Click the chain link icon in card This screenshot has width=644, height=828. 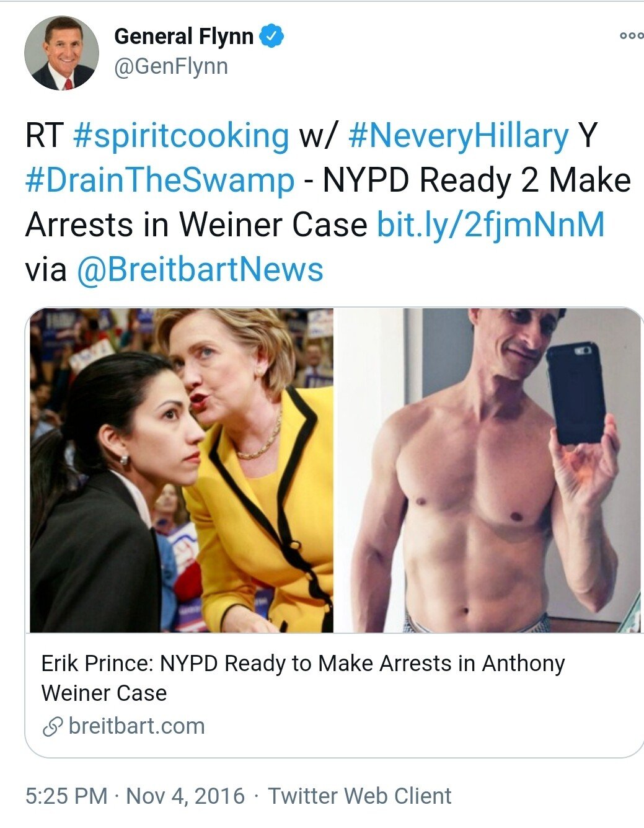(53, 726)
